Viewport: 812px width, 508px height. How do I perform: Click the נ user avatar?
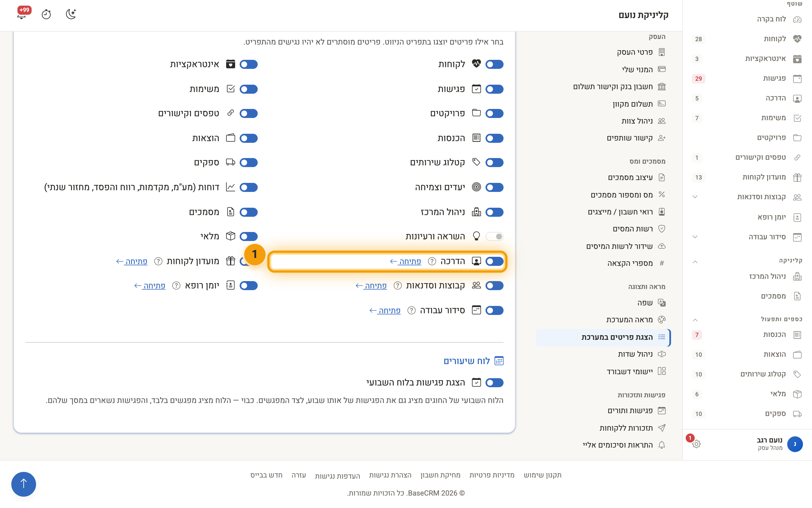795,444
